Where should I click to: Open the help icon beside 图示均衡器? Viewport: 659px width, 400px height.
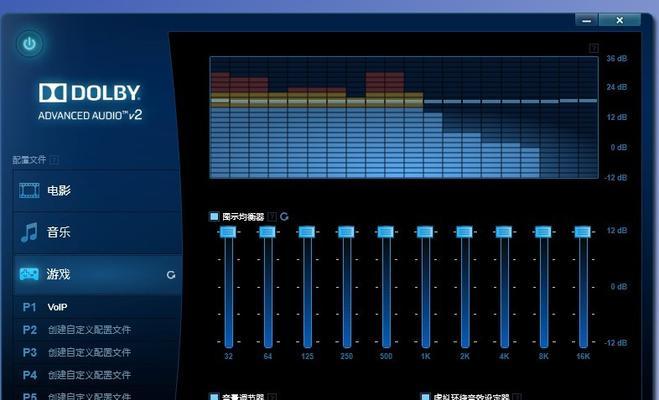coord(272,217)
